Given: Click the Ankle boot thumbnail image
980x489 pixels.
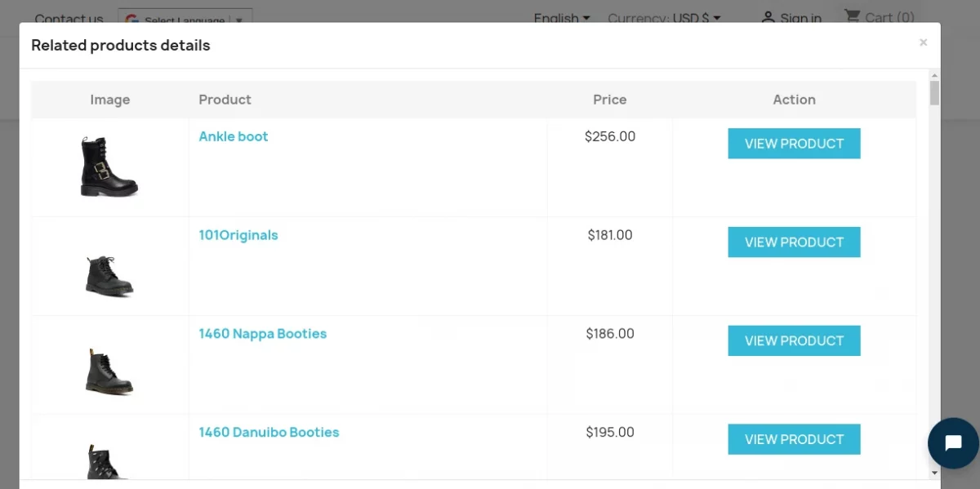Looking at the screenshot, I should tap(109, 167).
